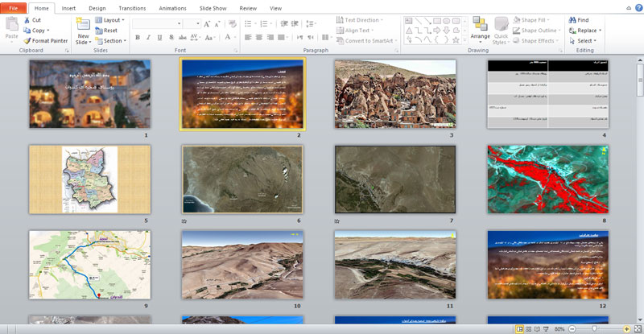Click the Find button

click(578, 20)
